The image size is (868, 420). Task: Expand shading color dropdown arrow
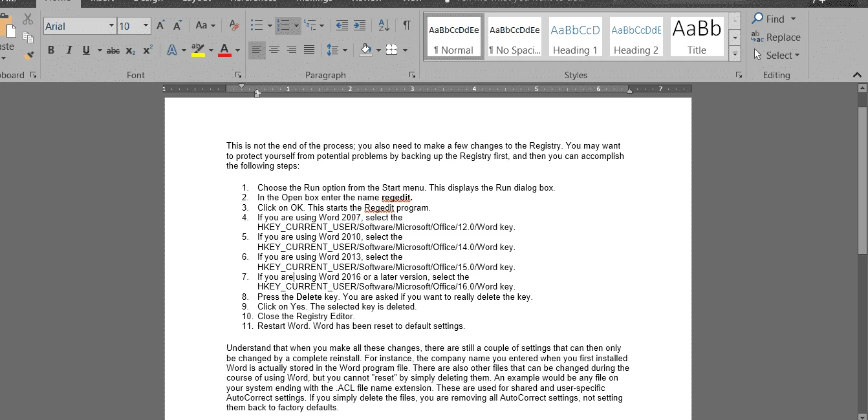pos(378,50)
